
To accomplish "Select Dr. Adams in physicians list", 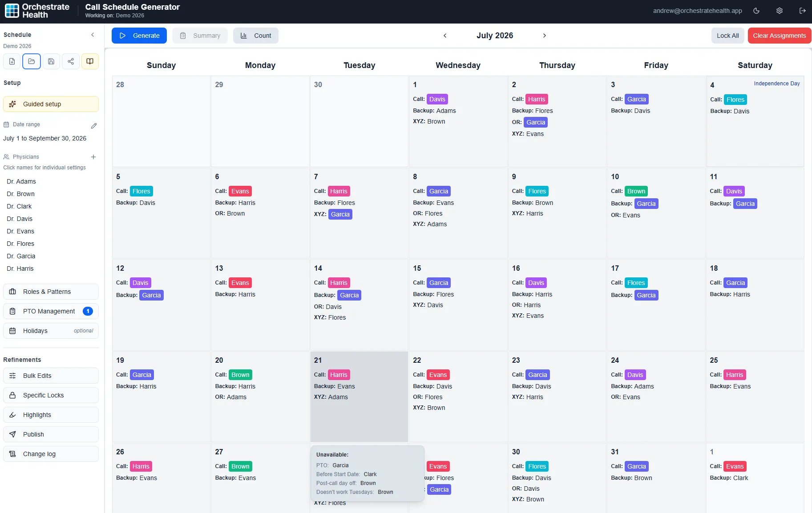I will click(21, 181).
